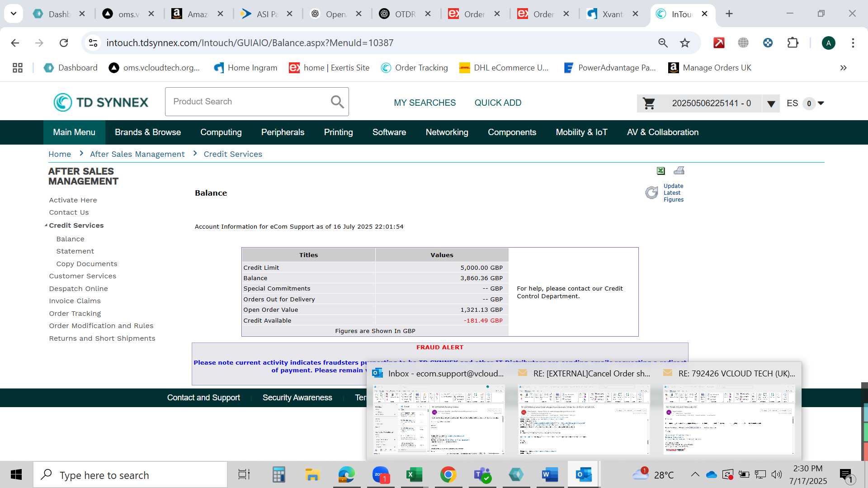Click Home breadcrumb link
The width and height of the screenshot is (868, 488).
coord(60,154)
